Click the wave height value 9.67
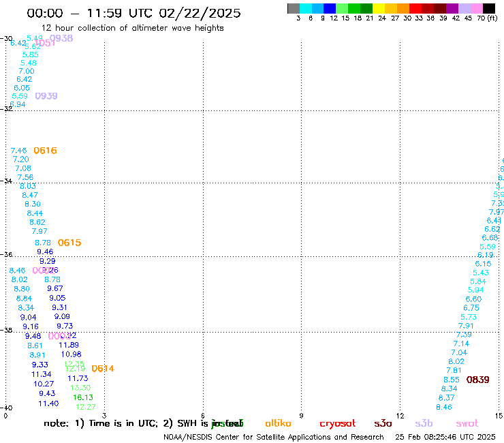Viewport: 504px width, 443px height. (55, 288)
